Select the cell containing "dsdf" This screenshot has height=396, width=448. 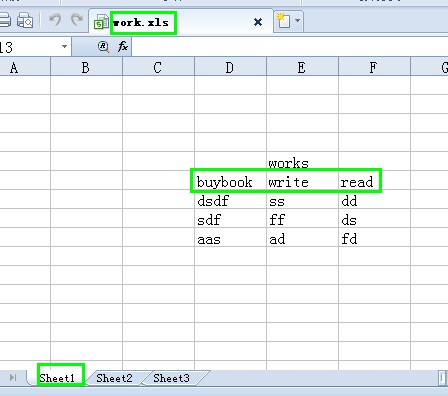230,199
